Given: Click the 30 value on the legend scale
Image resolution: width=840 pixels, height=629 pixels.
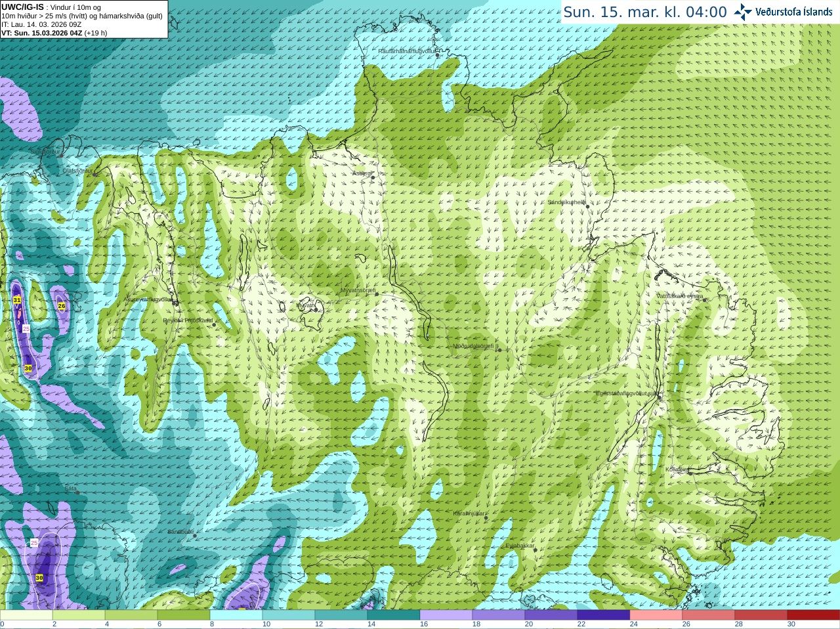Looking at the screenshot, I should coord(791,624).
